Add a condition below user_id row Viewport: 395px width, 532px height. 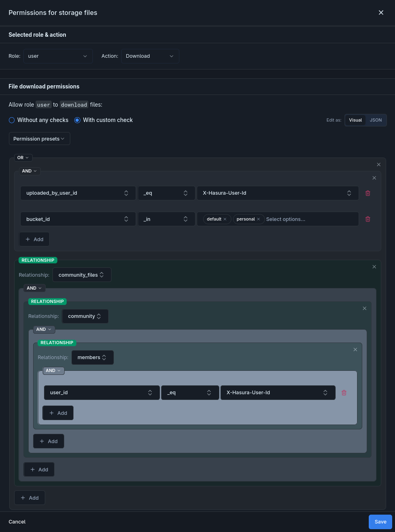pos(58,413)
